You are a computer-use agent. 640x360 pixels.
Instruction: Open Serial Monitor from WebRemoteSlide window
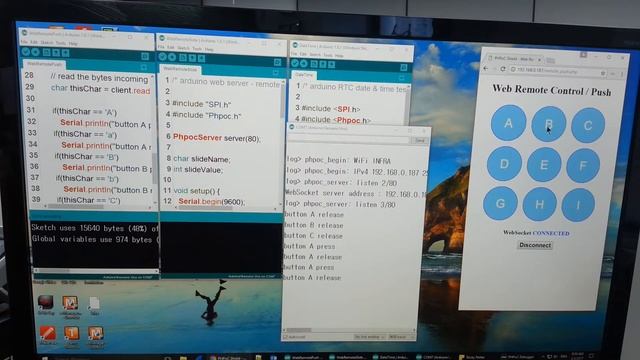(278, 62)
